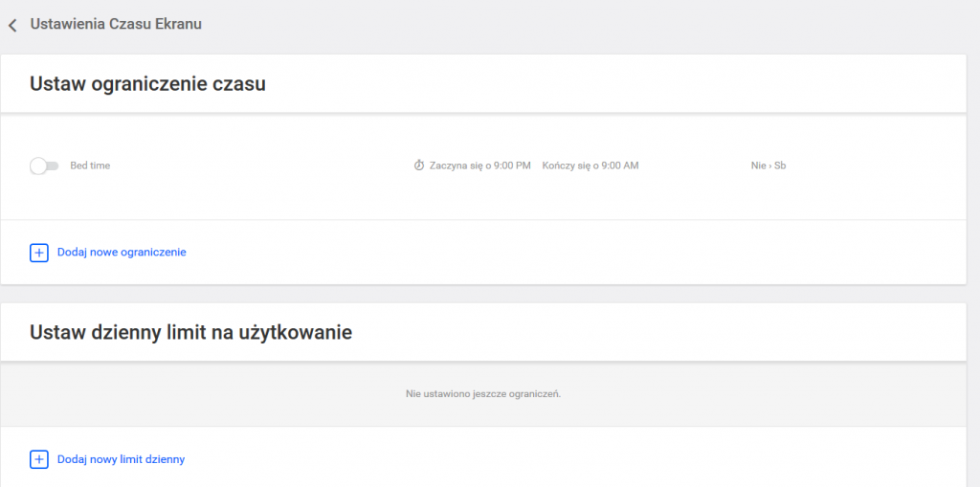Screen dimensions: 980x487
Task: Go back using the left chevron arrow
Action: [12, 25]
